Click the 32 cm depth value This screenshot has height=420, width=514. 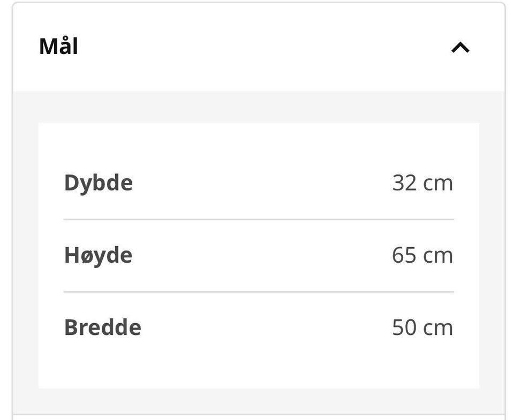[x=422, y=183]
